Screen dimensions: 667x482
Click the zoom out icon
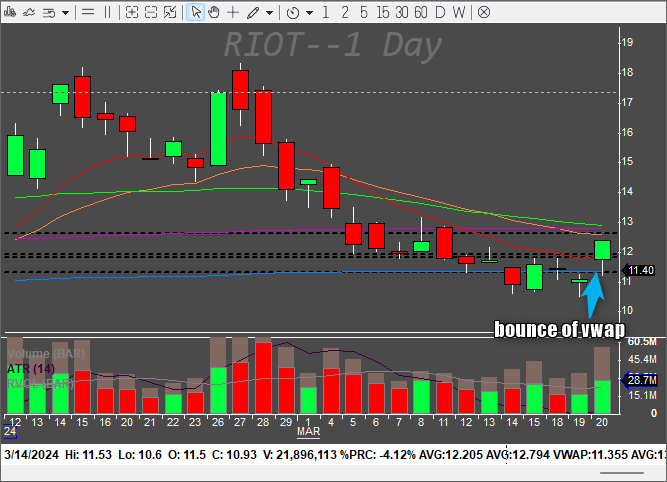[151, 12]
